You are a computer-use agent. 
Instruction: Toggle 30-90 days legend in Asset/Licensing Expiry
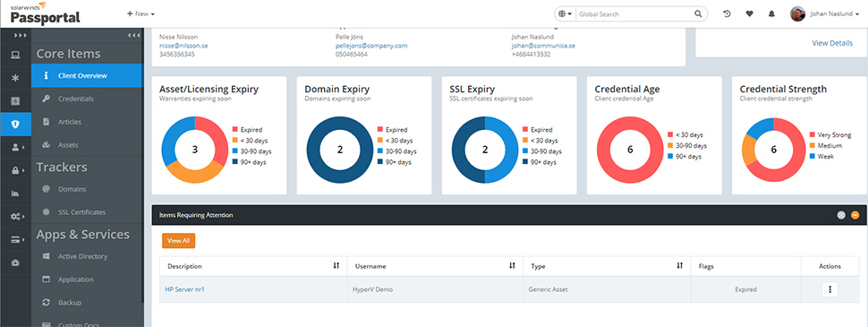pyautogui.click(x=251, y=151)
